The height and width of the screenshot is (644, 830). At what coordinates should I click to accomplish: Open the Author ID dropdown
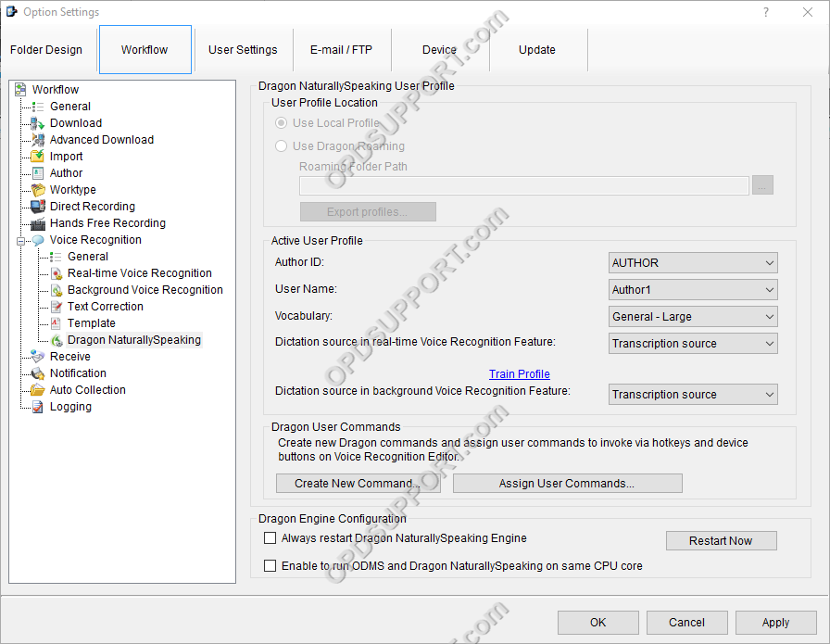click(693, 262)
